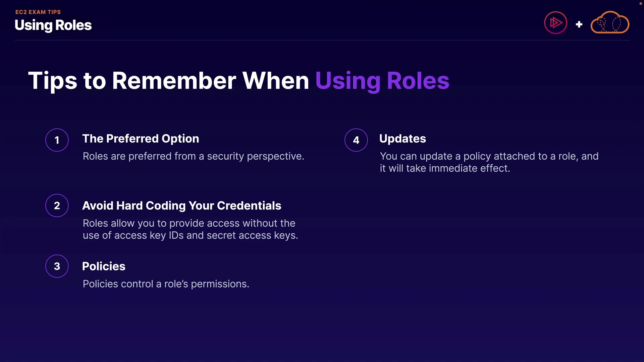Image resolution: width=644 pixels, height=362 pixels.
Task: Click the white plus sign between logos
Action: [x=579, y=24]
